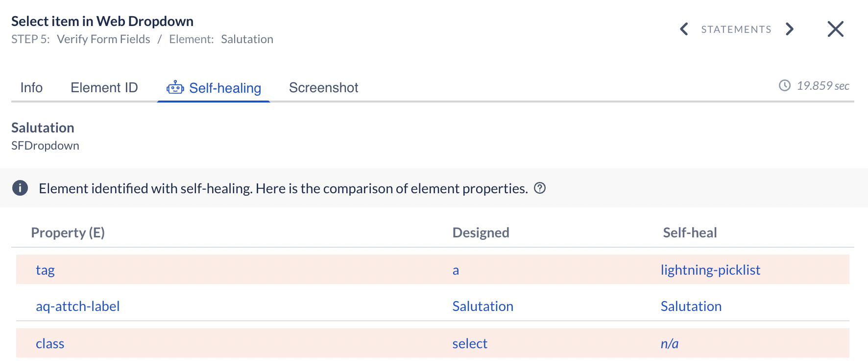Click the Property (E) column header
Viewport: 868px width, 361px height.
pos(68,232)
